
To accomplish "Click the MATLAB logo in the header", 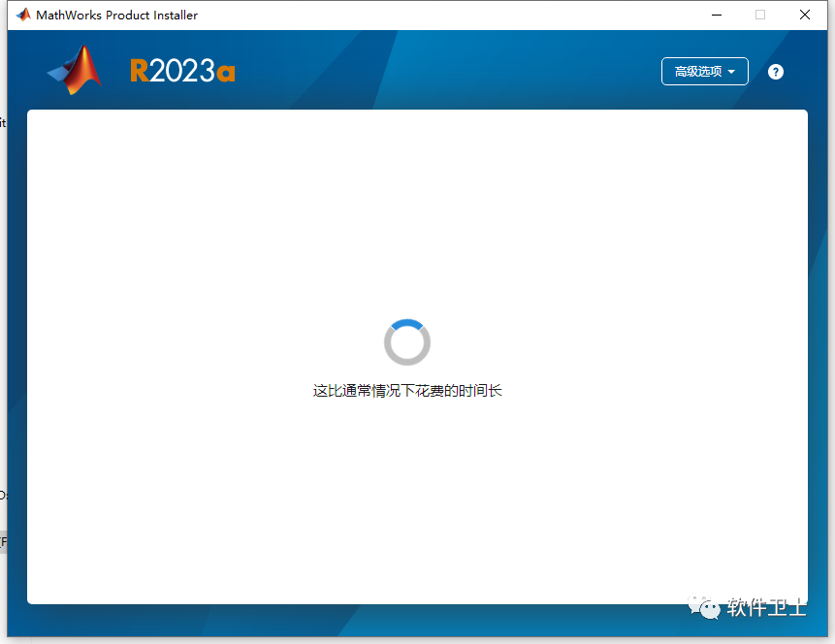I will tap(75, 70).
